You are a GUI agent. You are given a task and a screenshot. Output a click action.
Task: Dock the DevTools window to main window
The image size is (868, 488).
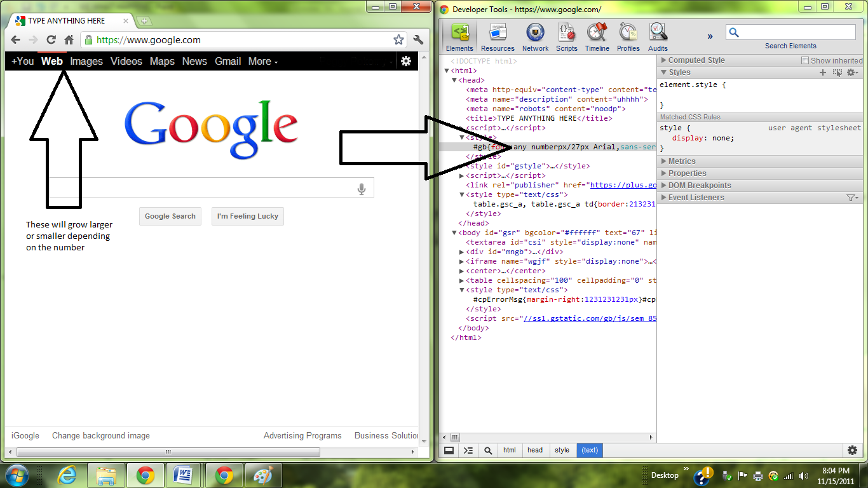coord(449,451)
